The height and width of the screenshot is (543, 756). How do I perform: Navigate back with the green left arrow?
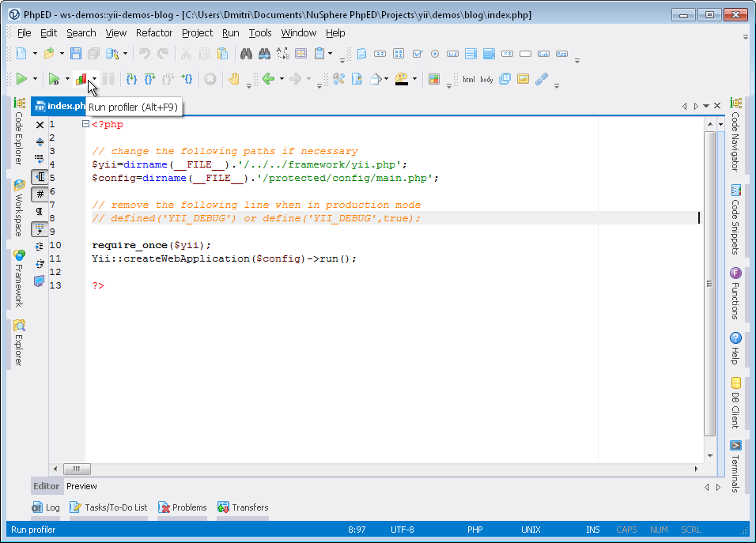[269, 78]
